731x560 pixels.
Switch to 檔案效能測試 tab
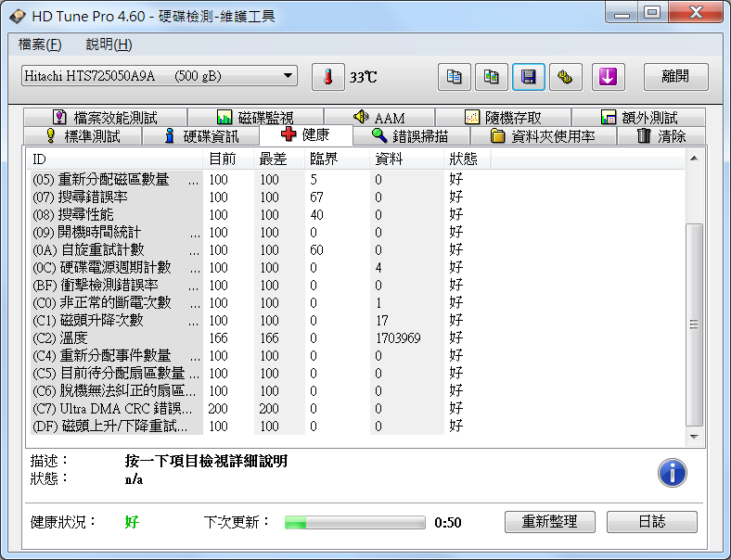point(106,117)
